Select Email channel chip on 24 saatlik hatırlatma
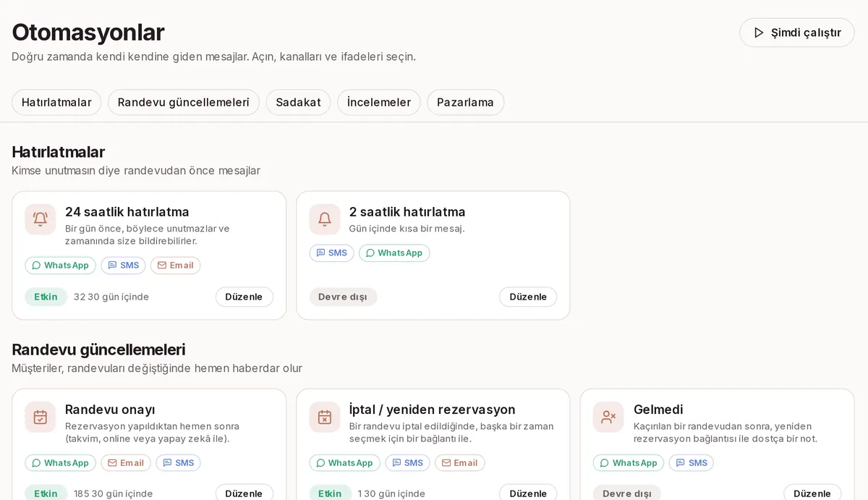Screen dimensions: 868x500 176,266
